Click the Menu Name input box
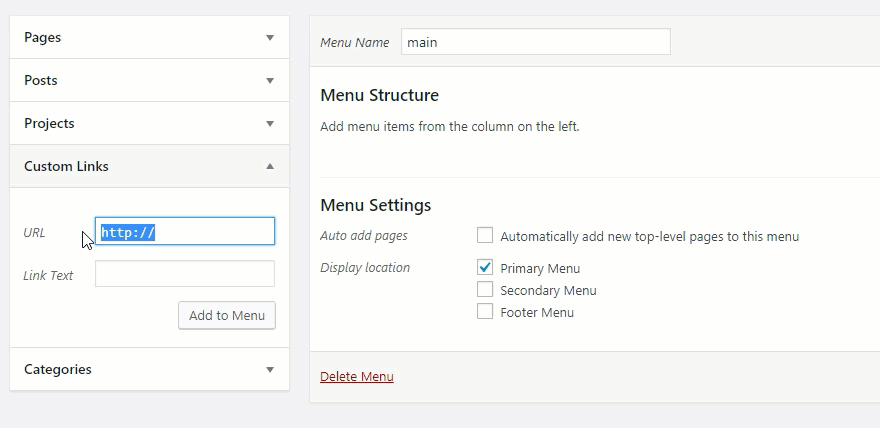The image size is (880, 428). click(535, 42)
